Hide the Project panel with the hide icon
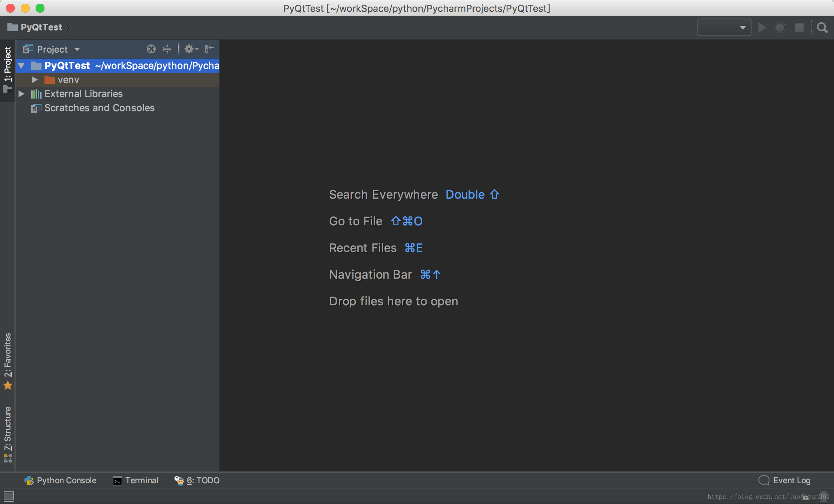Screen dimensions: 834x504 (x=210, y=49)
